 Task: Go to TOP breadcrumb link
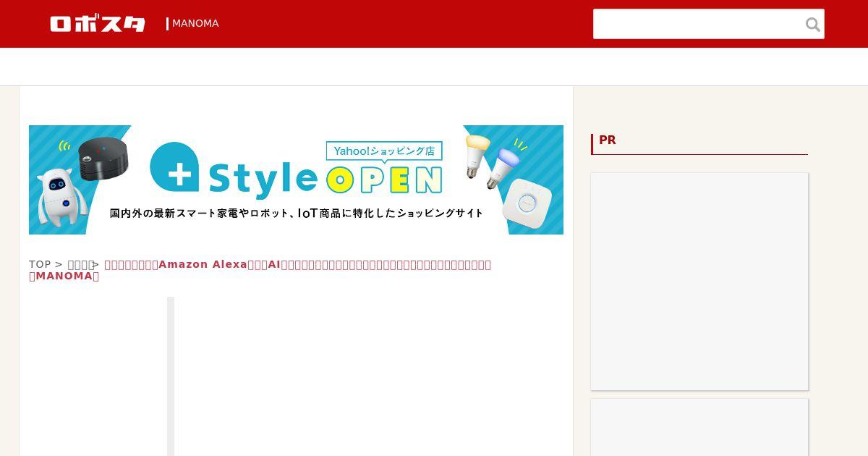click(40, 264)
